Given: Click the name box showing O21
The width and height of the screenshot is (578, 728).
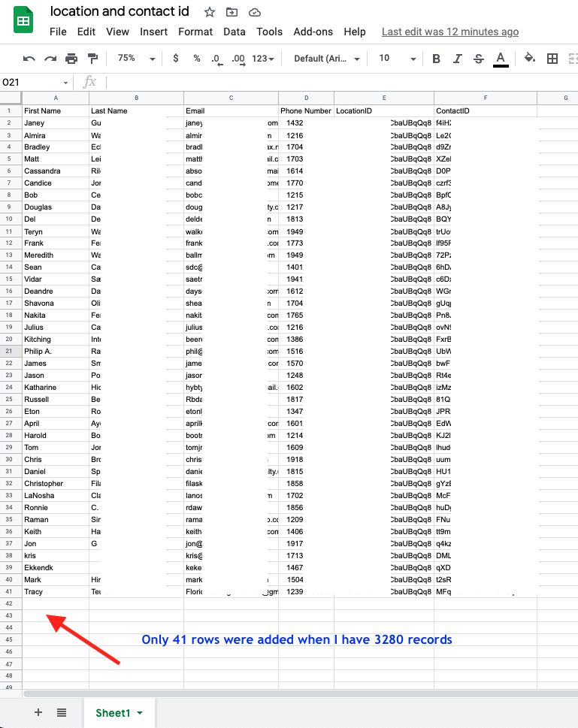Looking at the screenshot, I should pyautogui.click(x=31, y=82).
